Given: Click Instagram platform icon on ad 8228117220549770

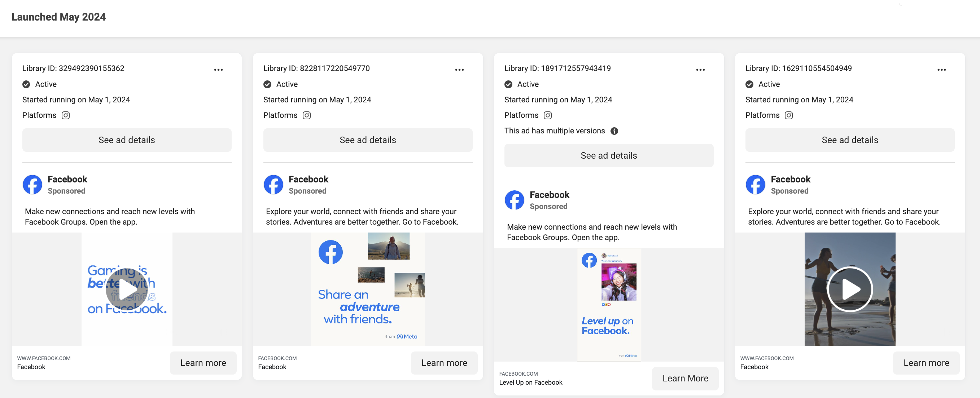Looking at the screenshot, I should pyautogui.click(x=307, y=115).
